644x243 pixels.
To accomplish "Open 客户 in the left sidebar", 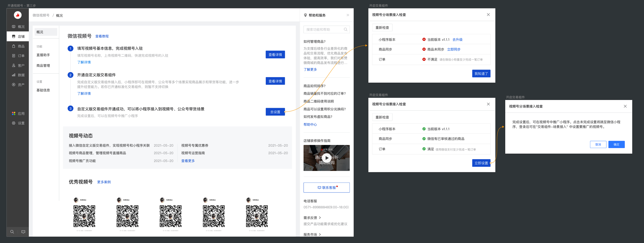I will (x=18, y=65).
